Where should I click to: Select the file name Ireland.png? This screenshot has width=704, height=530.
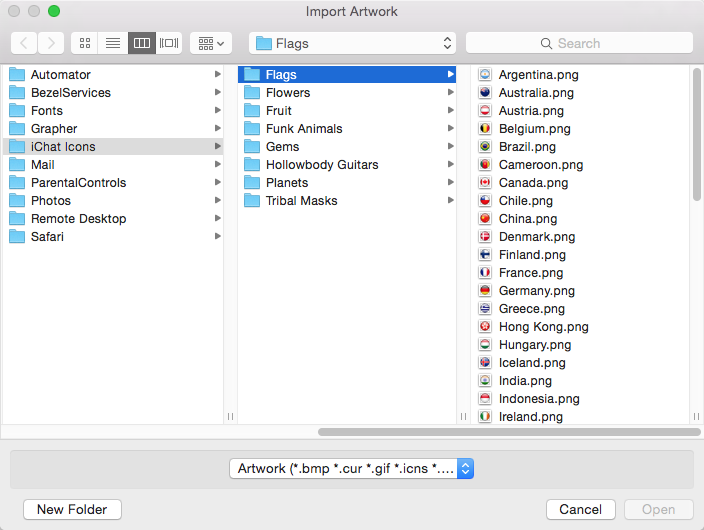pos(531,416)
